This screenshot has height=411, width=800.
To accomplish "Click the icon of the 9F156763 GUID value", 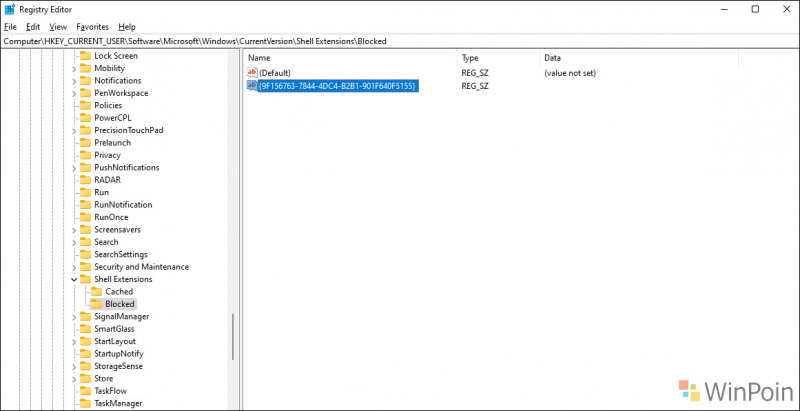I will [252, 87].
